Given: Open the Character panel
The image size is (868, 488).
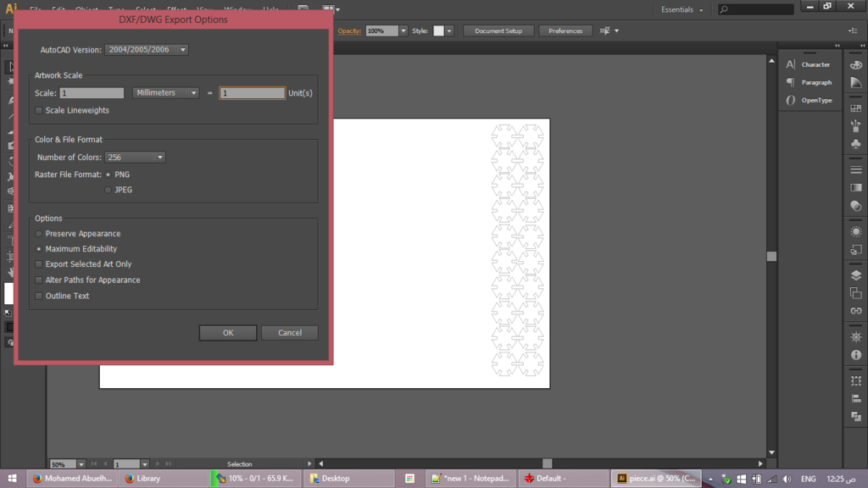Looking at the screenshot, I should [809, 64].
